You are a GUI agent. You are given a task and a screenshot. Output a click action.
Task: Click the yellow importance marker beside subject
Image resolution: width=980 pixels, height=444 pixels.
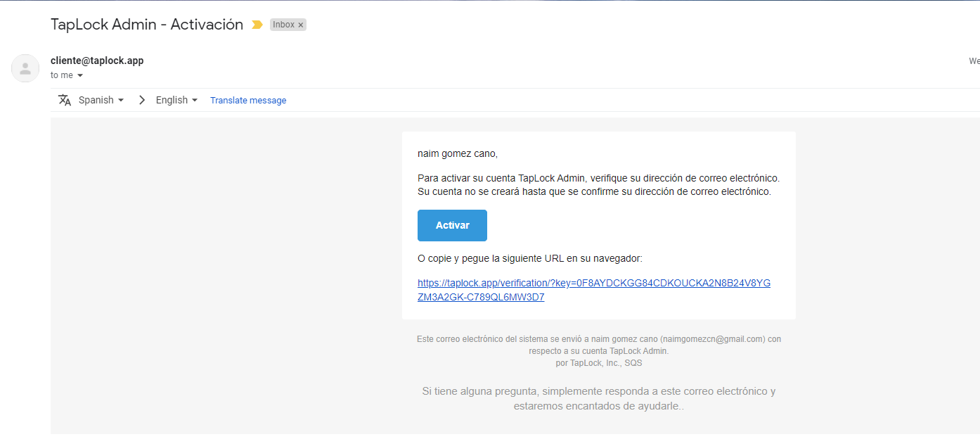point(257,25)
